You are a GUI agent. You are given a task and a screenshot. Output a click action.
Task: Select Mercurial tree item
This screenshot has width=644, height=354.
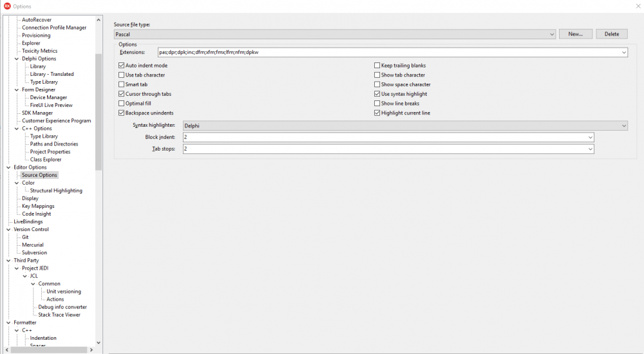pyautogui.click(x=32, y=245)
